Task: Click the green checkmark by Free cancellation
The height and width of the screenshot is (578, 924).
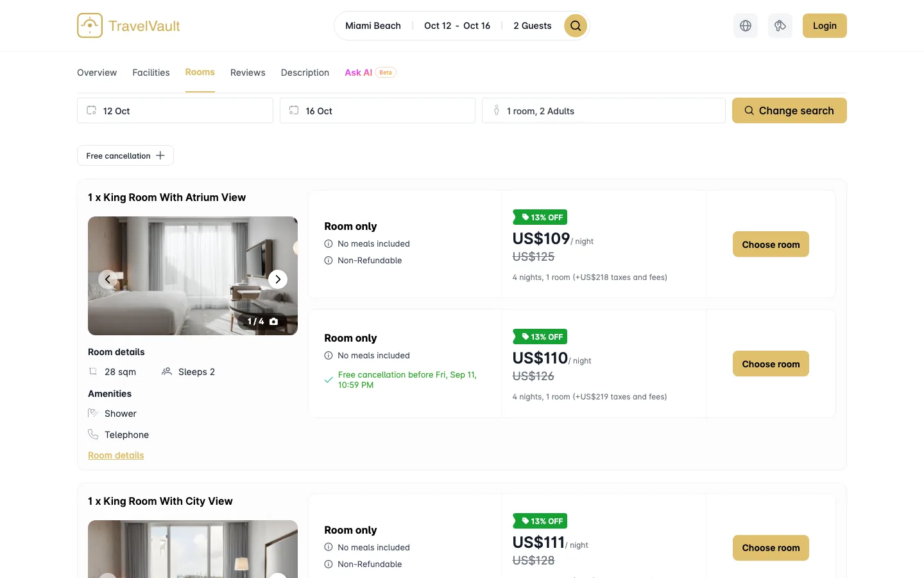Action: point(329,380)
